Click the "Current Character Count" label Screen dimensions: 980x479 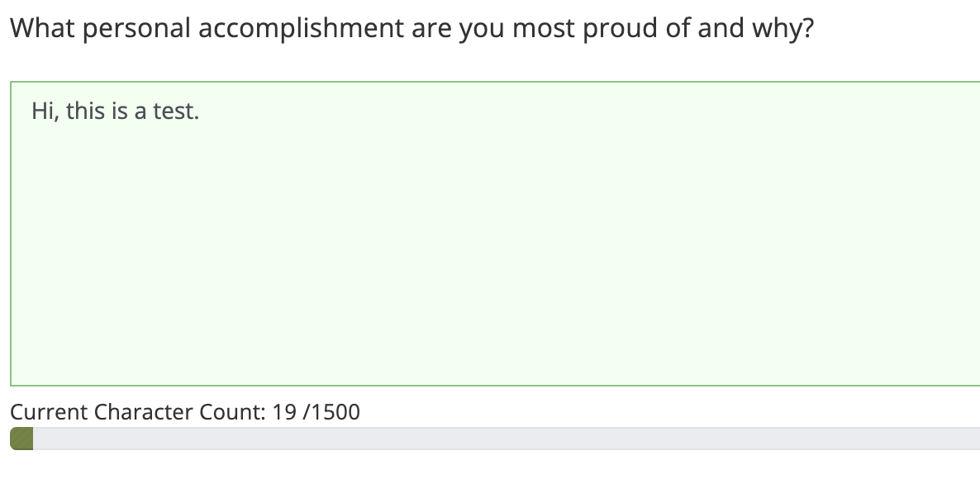(137, 411)
